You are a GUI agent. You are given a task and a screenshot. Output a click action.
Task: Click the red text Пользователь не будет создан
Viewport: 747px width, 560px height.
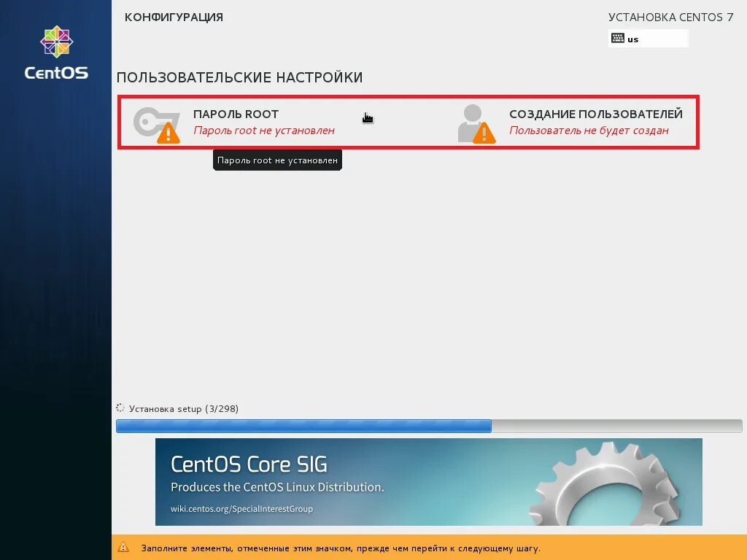(589, 131)
